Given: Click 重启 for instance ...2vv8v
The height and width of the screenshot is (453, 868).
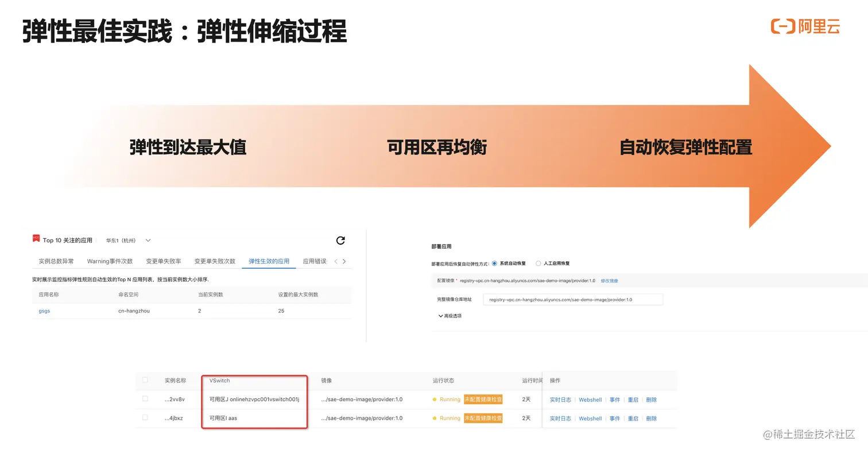Looking at the screenshot, I should [633, 400].
